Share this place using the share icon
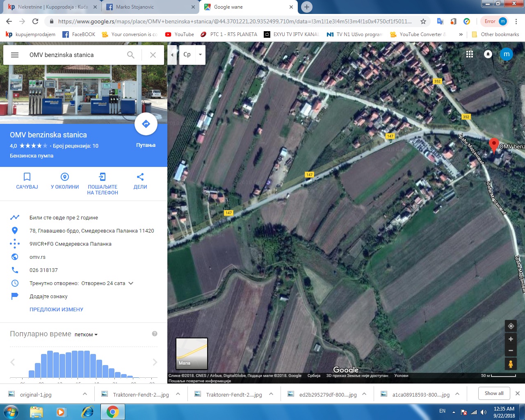Image resolution: width=525 pixels, height=420 pixels. (x=140, y=177)
